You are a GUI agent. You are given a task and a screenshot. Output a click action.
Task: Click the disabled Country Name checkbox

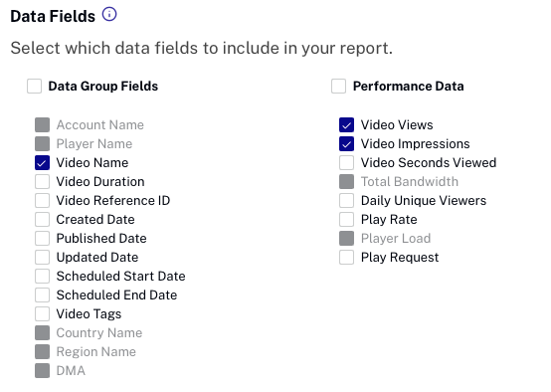tap(42, 333)
